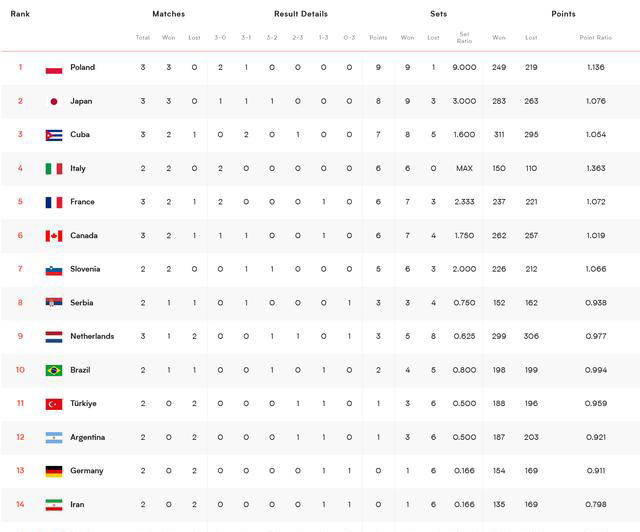This screenshot has width=640, height=532.
Task: Click the Germany flag icon
Action: (x=54, y=471)
